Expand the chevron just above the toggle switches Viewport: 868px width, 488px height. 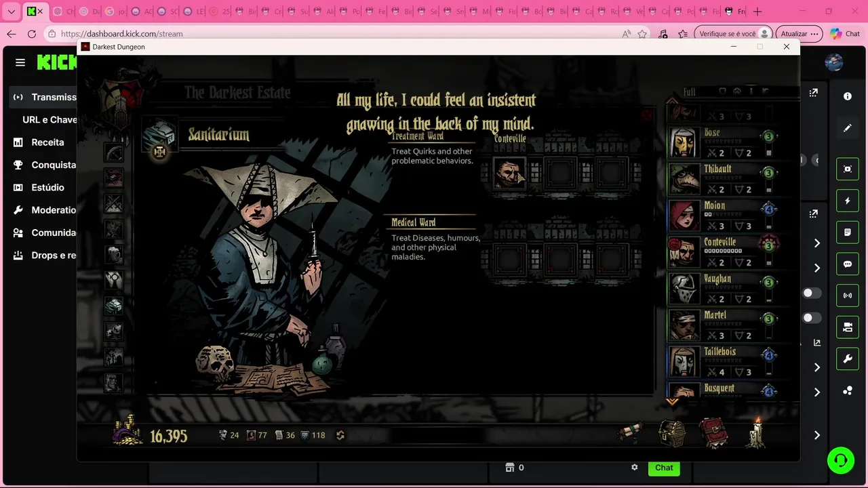coord(817,268)
